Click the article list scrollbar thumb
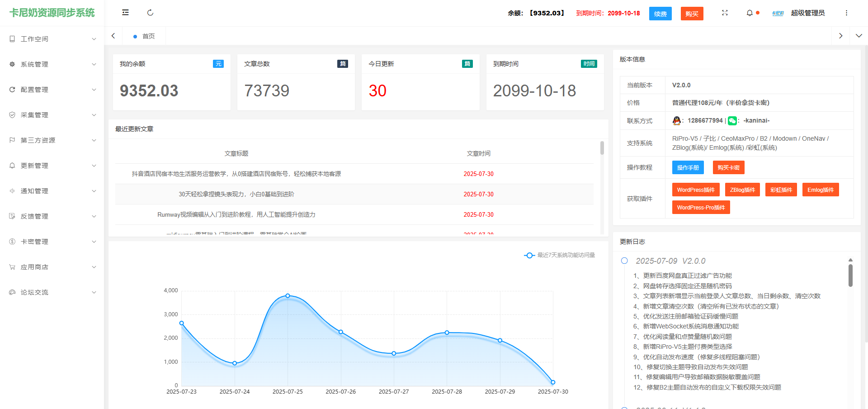Viewport: 868px width, 409px height. click(x=602, y=148)
